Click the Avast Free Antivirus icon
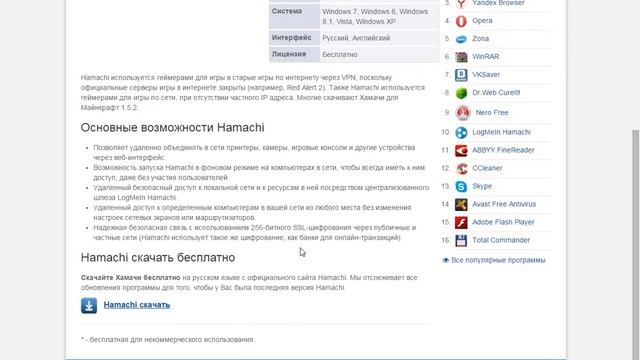The height and width of the screenshot is (360, 640). [x=461, y=204]
